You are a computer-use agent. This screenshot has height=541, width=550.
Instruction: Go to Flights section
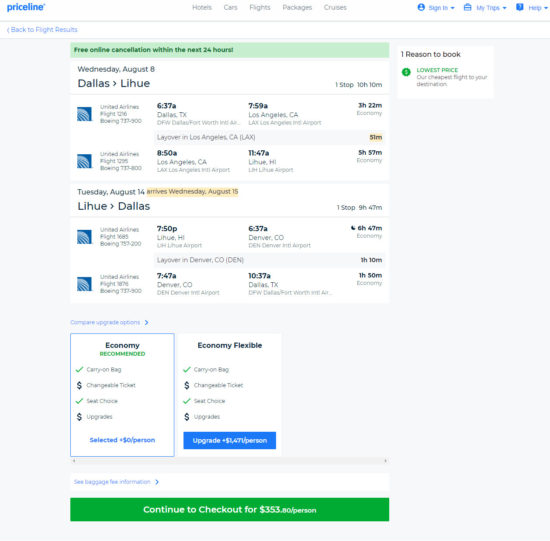[x=260, y=7]
